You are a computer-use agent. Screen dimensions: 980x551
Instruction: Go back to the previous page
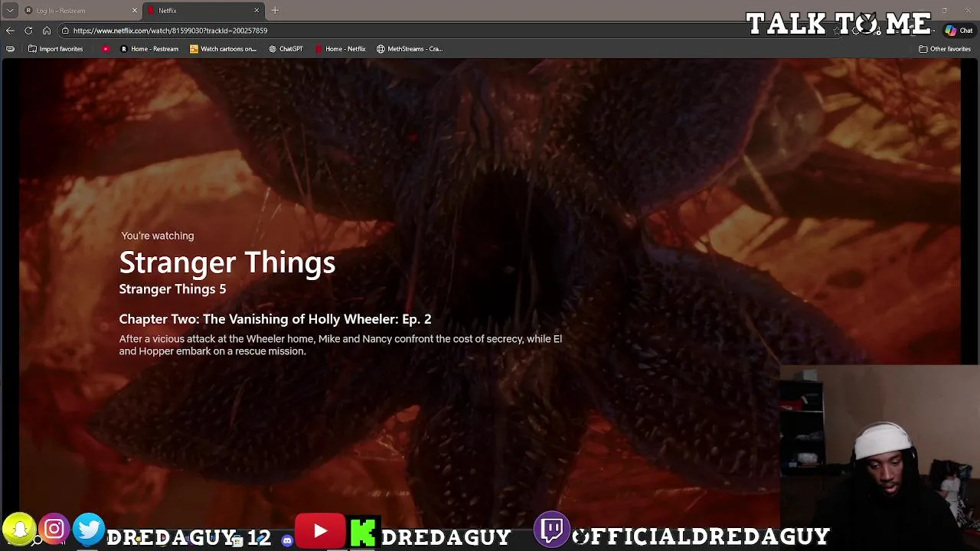[10, 31]
